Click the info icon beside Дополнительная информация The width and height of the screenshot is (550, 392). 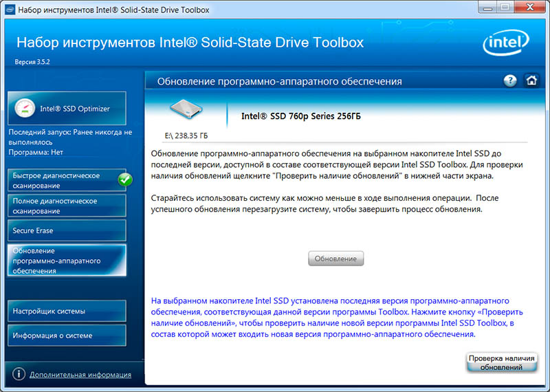pyautogui.click(x=19, y=374)
